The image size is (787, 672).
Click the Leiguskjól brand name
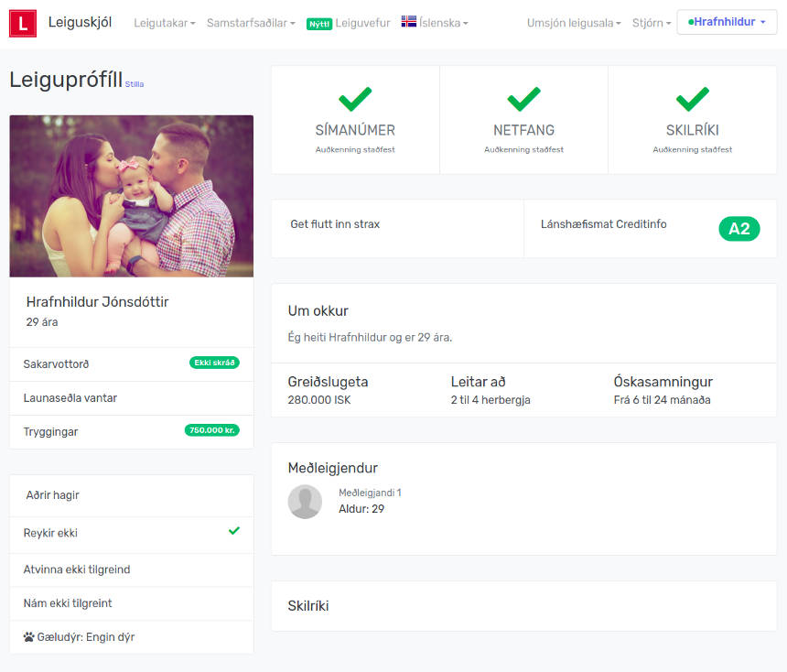pyautogui.click(x=80, y=23)
